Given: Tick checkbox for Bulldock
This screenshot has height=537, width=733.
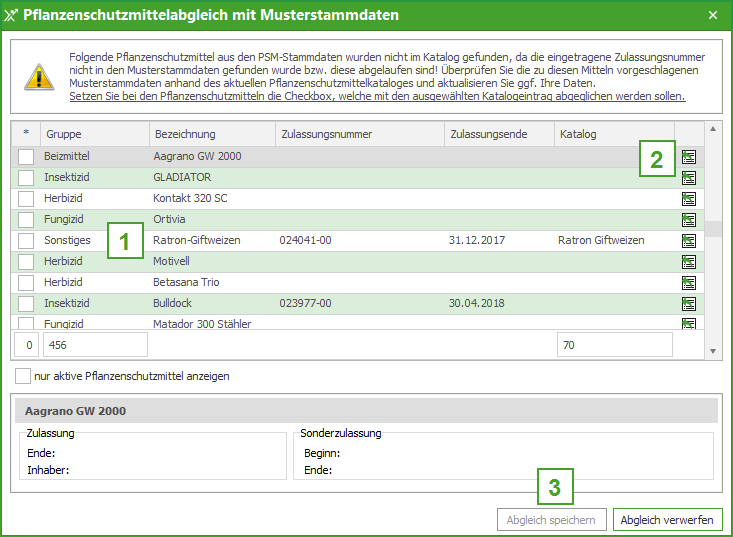Looking at the screenshot, I should (x=26, y=304).
